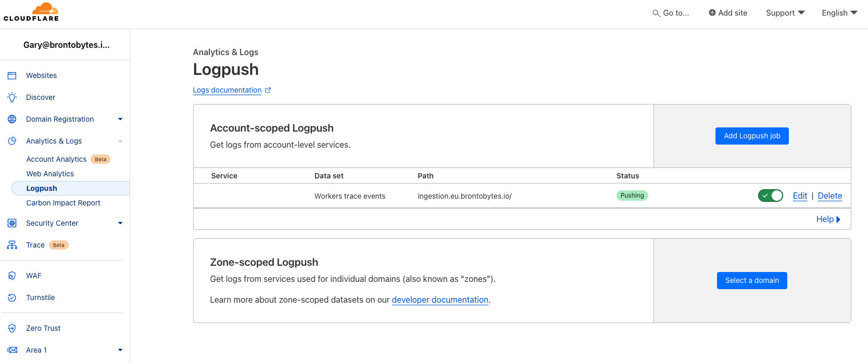Expand the Security Center menu arrow
The width and height of the screenshot is (868, 363).
point(120,223)
